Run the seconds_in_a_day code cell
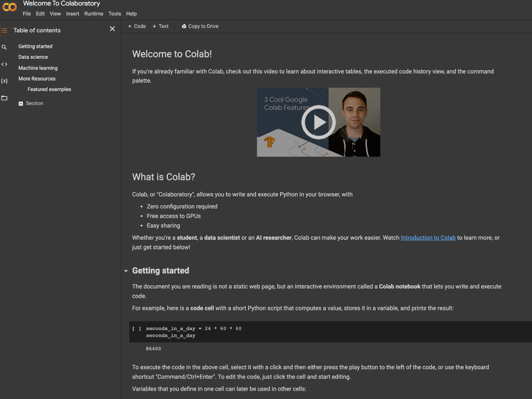 click(x=137, y=329)
